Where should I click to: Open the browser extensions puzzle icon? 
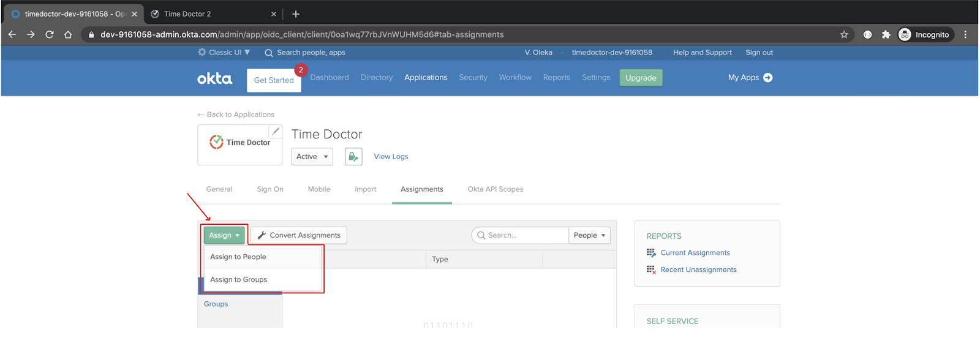point(886,34)
